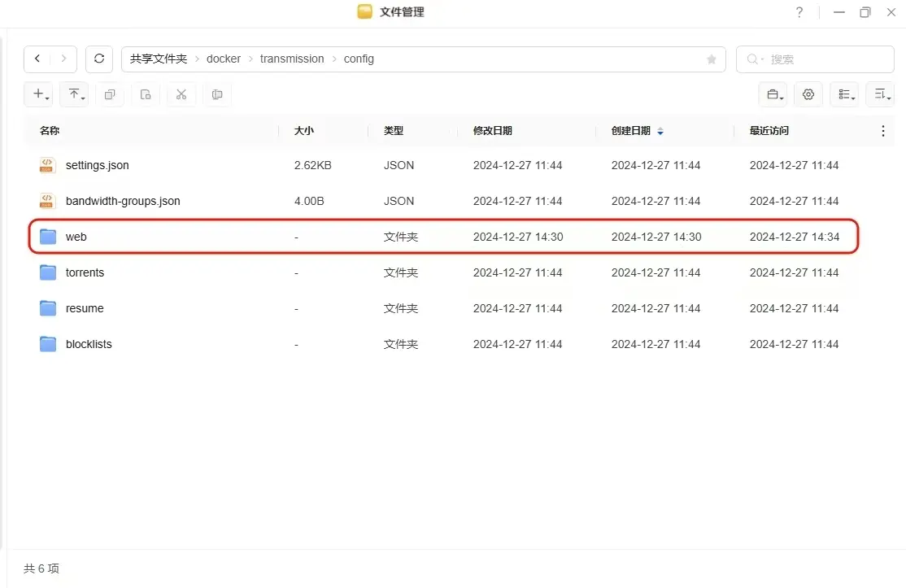Star the current folder as favorite

pyautogui.click(x=712, y=59)
